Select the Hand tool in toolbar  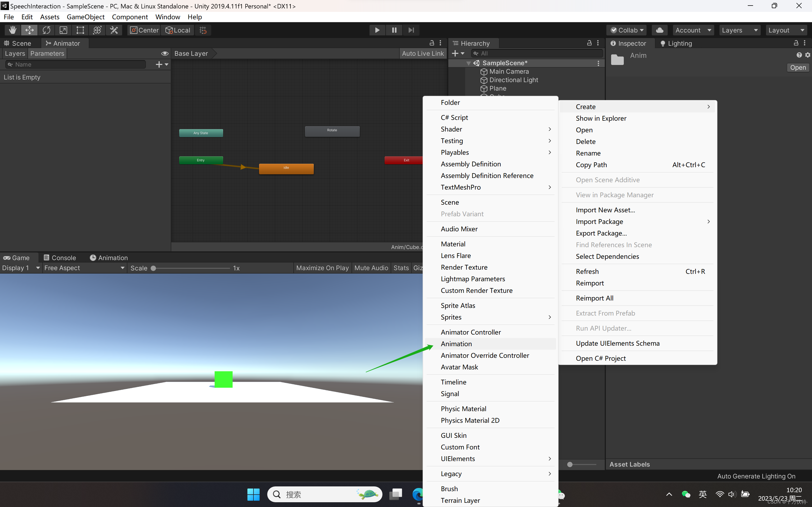pyautogui.click(x=13, y=30)
